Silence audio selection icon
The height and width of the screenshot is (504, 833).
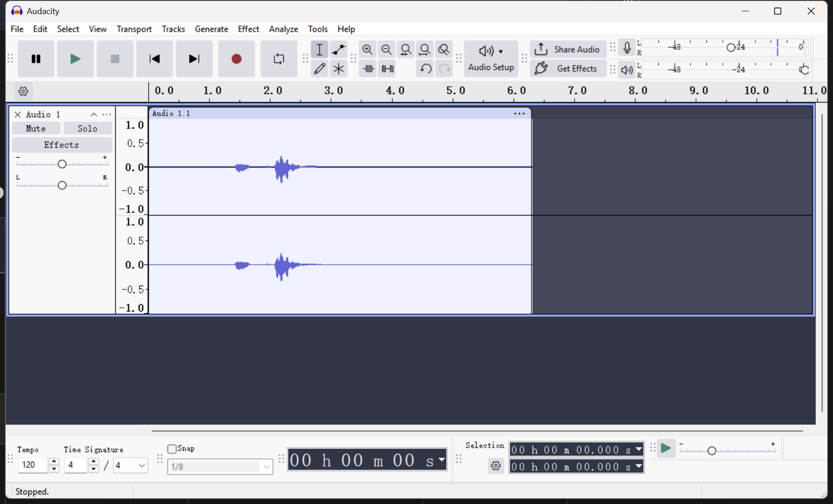point(388,69)
